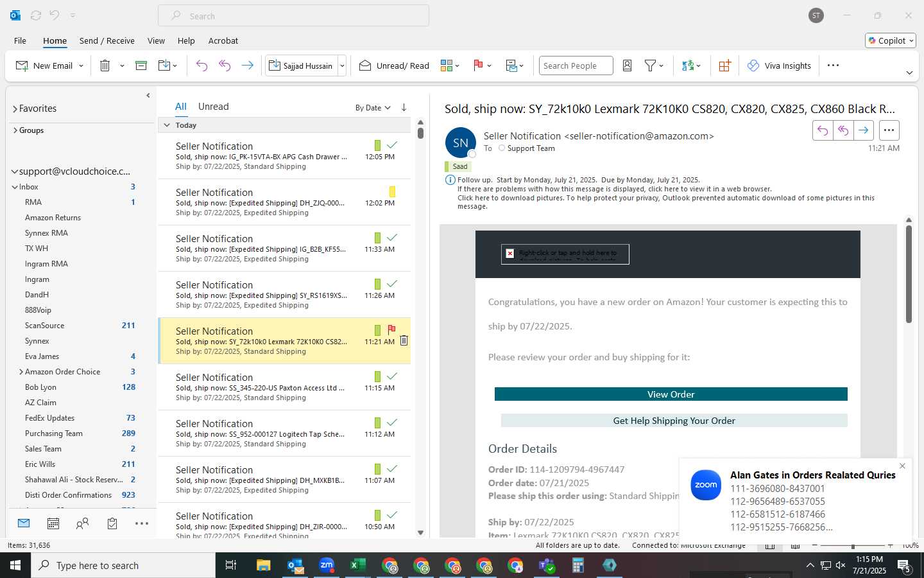Screen dimensions: 924x578
Task: Open the View tab
Action: coord(156,40)
